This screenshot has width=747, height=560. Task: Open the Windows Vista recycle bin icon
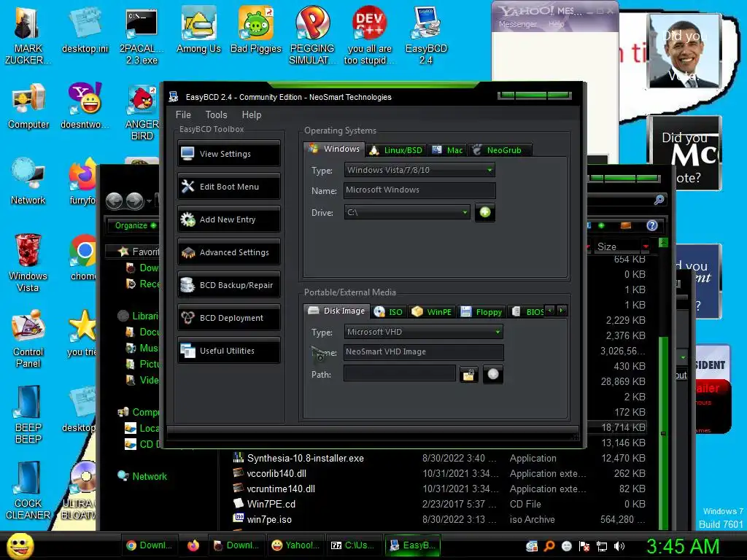(x=28, y=262)
